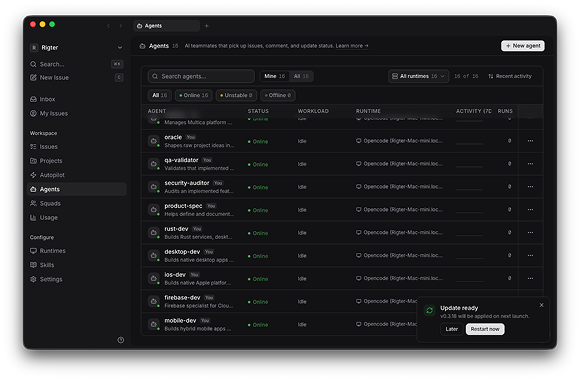This screenshot has width=580, height=380.
Task: Click the product-spec avatar icon
Action: [154, 210]
